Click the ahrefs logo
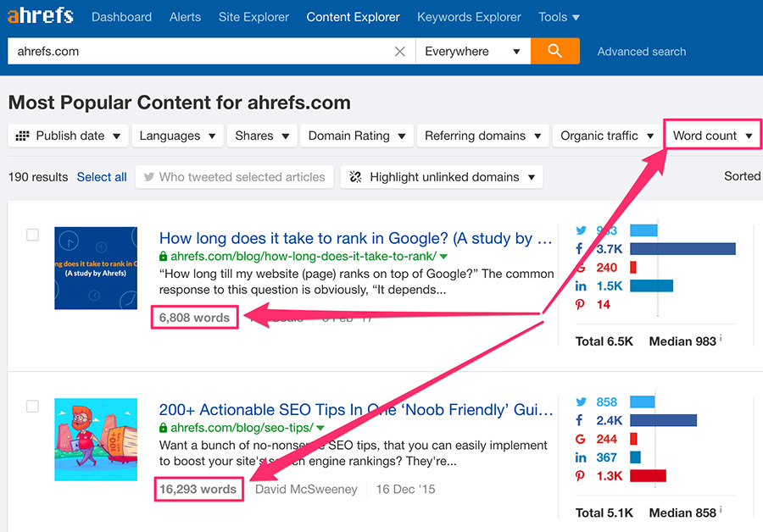The image size is (763, 532). (41, 16)
